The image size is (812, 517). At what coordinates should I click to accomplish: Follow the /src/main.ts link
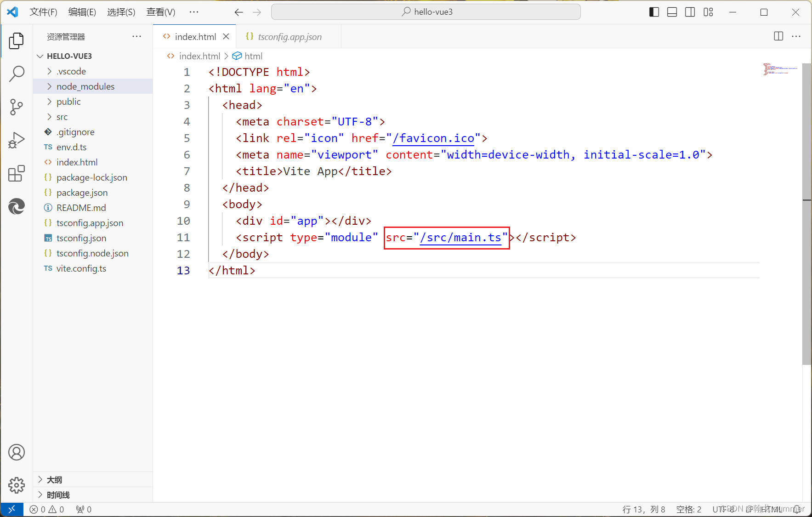[460, 238]
